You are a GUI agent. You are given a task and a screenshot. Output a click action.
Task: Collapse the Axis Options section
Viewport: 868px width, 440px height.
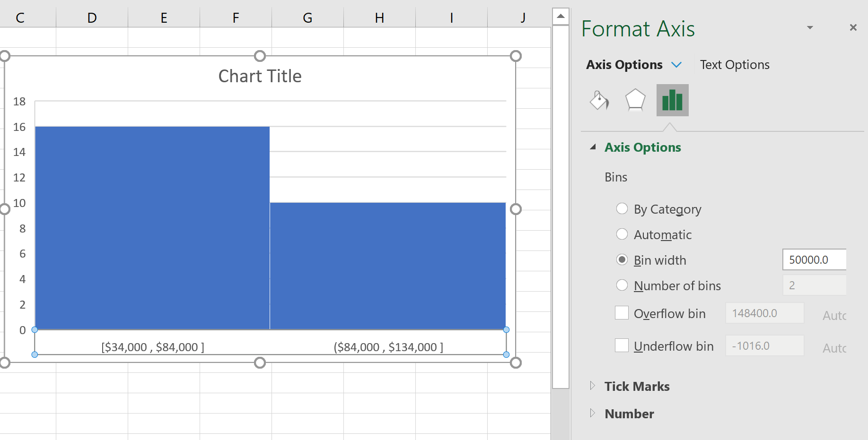pos(593,147)
